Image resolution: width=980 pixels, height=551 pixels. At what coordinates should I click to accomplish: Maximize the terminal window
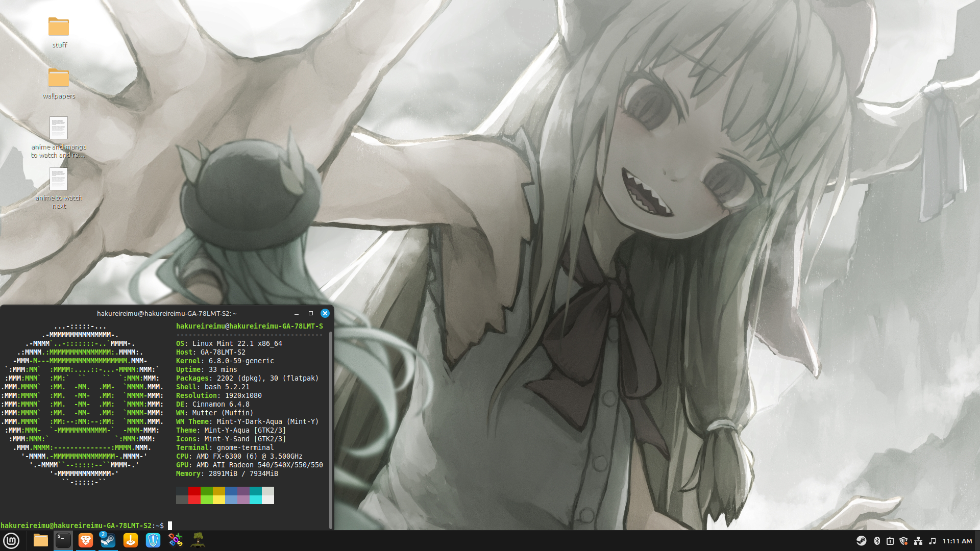[311, 313]
